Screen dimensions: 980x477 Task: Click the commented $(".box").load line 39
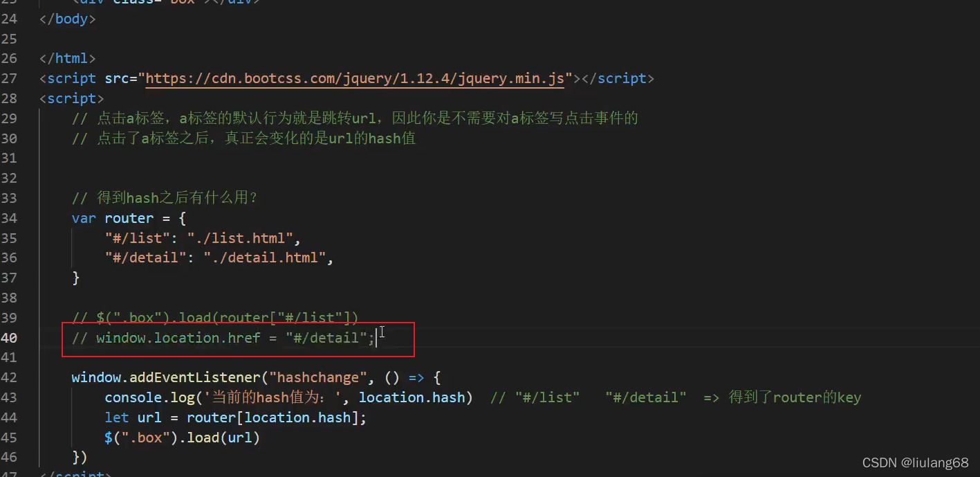215,318
